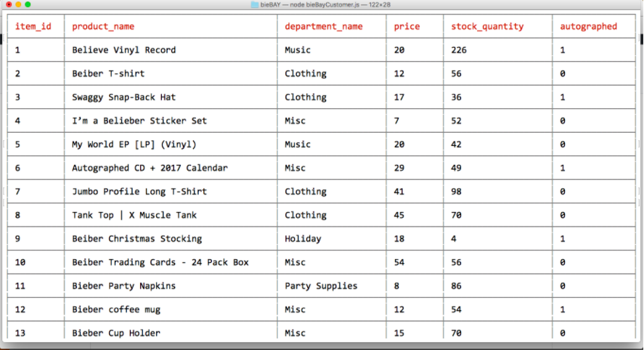Click price 45 in the Tank Top row
Viewport: 644px width, 350px height.
[x=399, y=215]
